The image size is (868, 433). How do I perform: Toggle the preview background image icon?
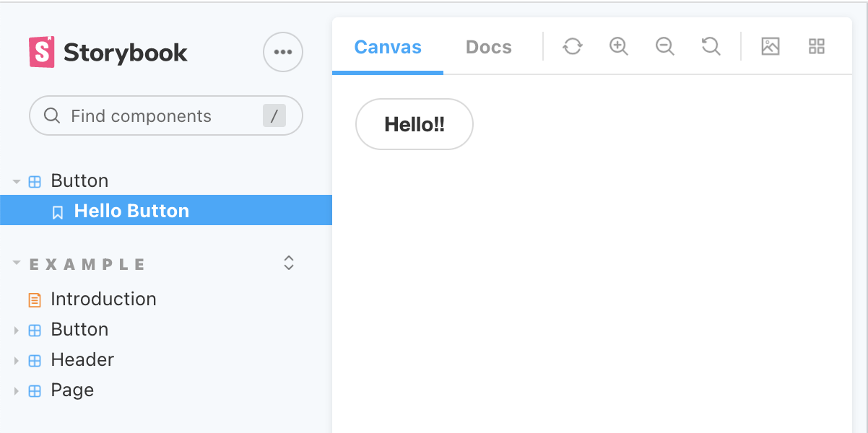point(771,47)
